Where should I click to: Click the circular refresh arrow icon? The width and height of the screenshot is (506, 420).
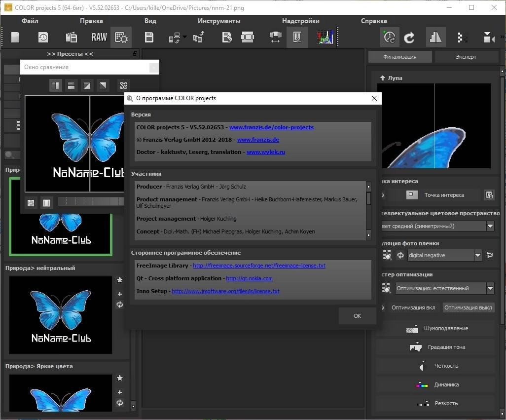[409, 38]
